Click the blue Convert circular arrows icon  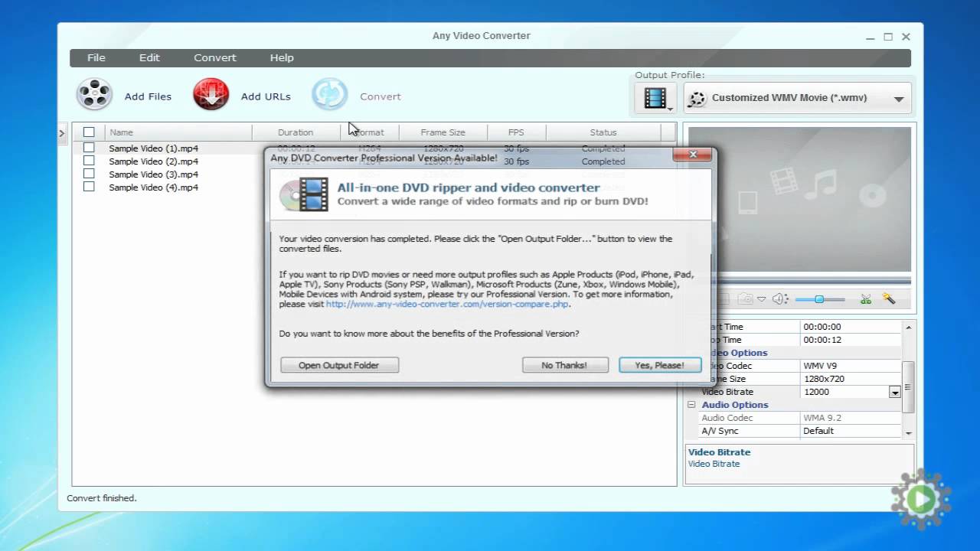click(330, 95)
